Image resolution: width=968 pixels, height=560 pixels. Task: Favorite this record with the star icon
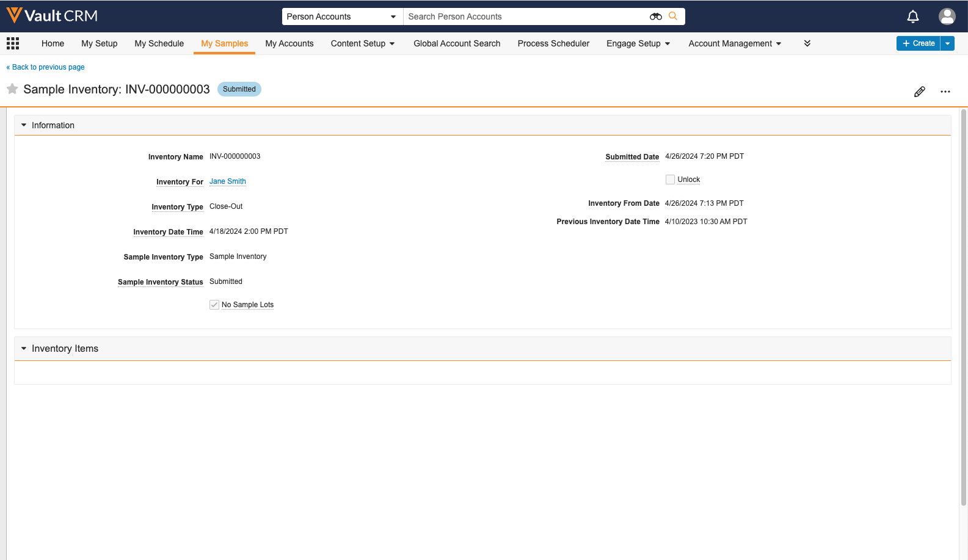tap(12, 89)
